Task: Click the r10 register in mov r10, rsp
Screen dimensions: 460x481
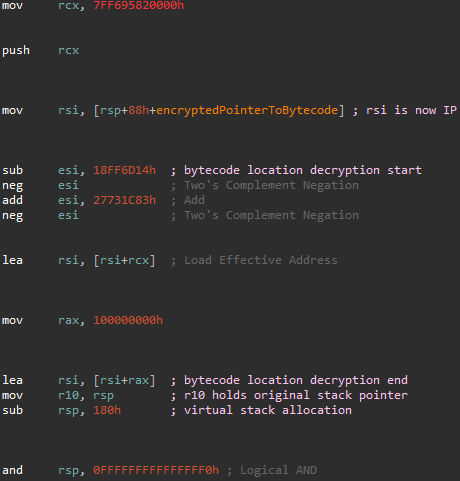Action: point(68,395)
